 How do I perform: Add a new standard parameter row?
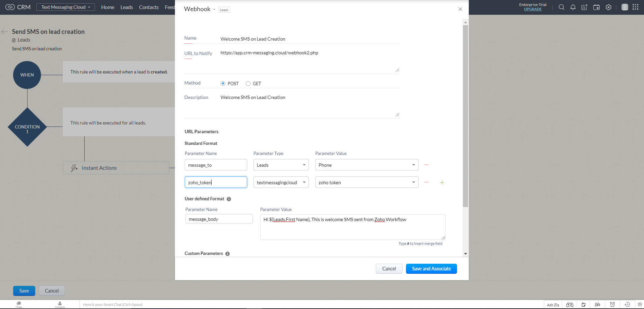tap(442, 183)
